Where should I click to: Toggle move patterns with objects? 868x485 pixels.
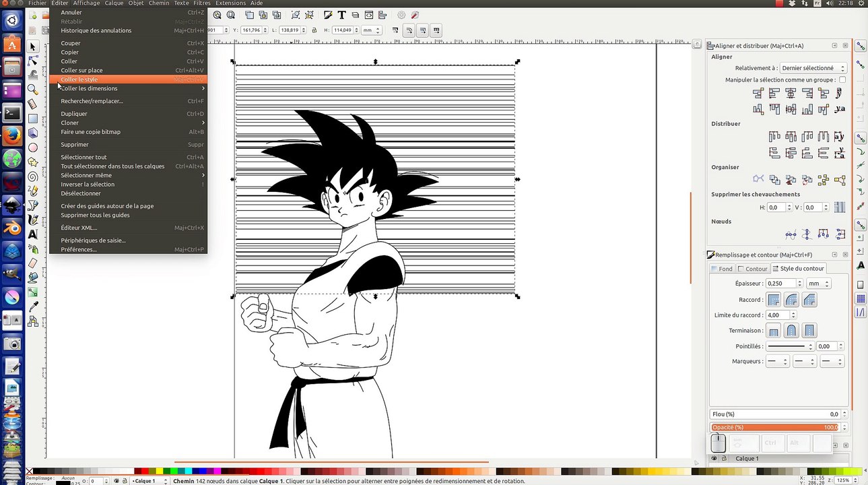(x=436, y=30)
